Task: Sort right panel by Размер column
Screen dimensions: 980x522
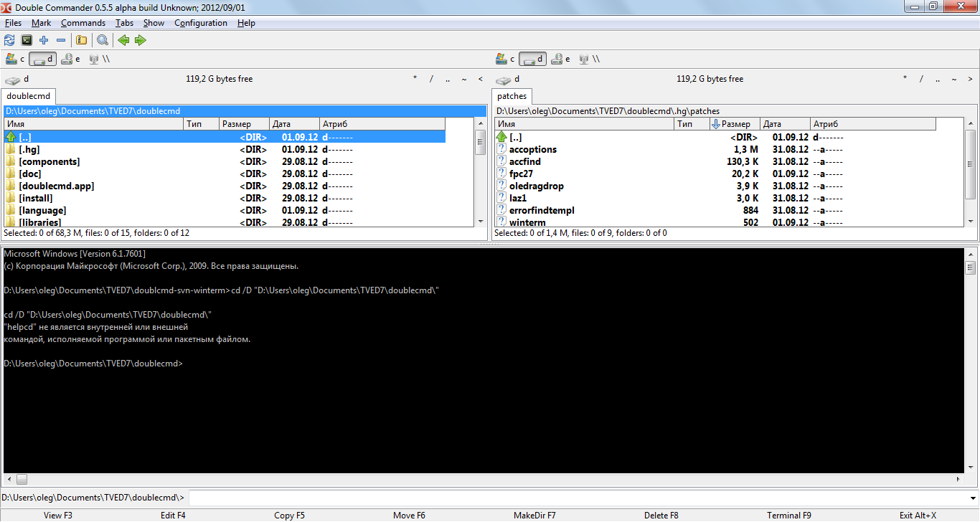Action: [x=735, y=124]
